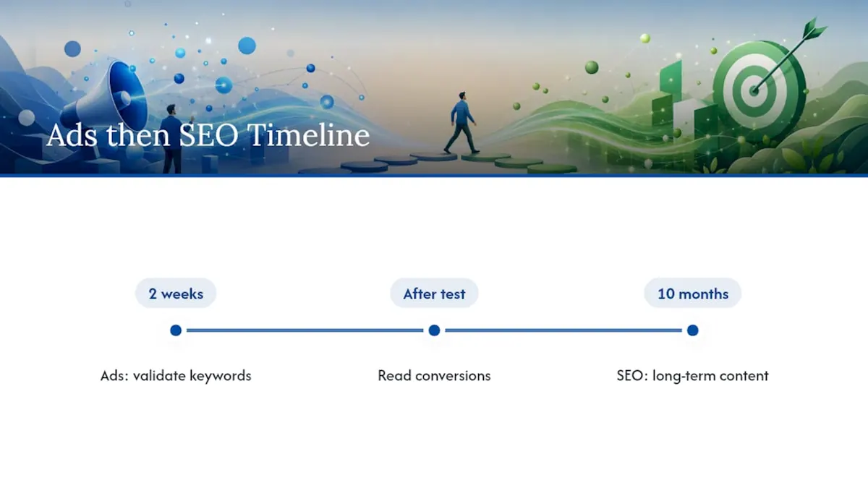Click the '10 months' timeline pill
868x488 pixels.
tap(693, 294)
